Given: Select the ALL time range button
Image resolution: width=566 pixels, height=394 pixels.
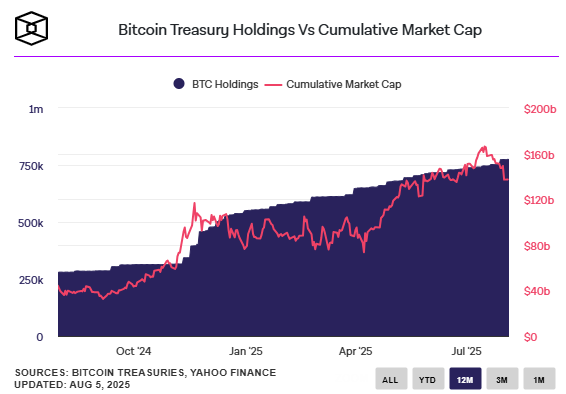Looking at the screenshot, I should [391, 379].
